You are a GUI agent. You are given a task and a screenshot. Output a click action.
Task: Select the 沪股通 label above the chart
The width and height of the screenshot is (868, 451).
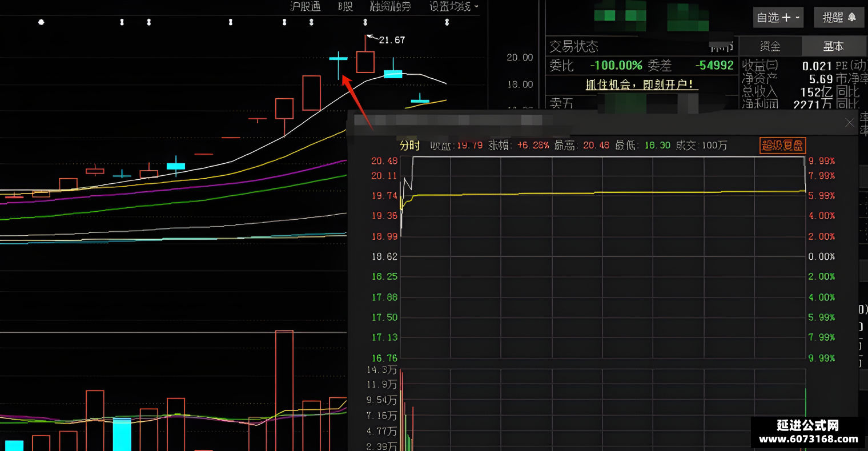coord(306,7)
